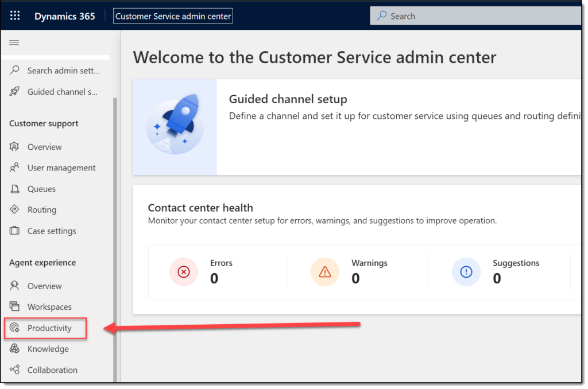Select Productivity under Agent experience
The height and width of the screenshot is (389, 588).
click(x=46, y=328)
